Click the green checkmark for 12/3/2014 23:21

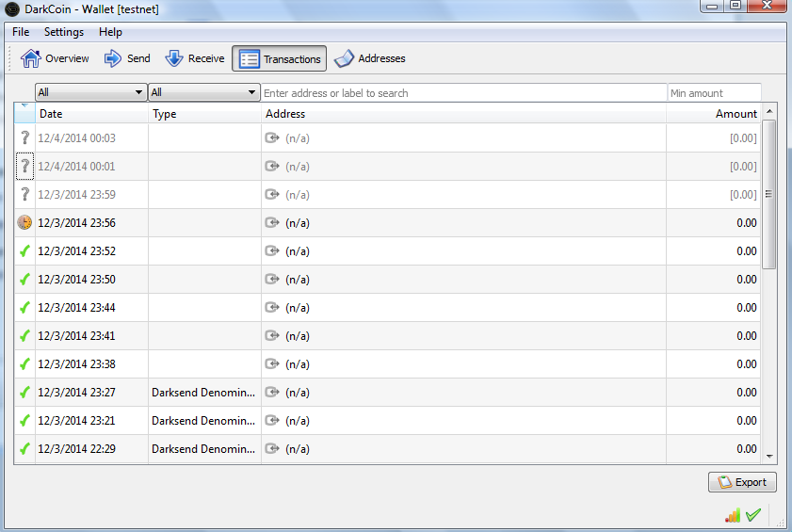coord(24,420)
